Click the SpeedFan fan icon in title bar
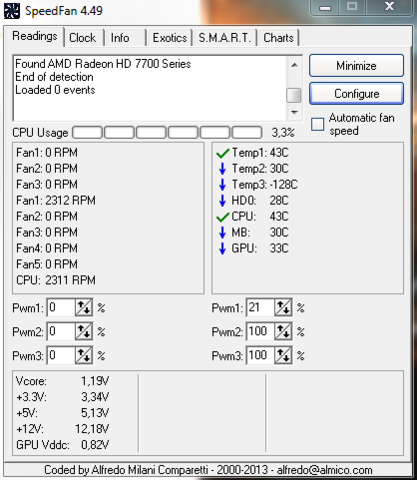Image resolution: width=417 pixels, height=480 pixels. click(12, 11)
